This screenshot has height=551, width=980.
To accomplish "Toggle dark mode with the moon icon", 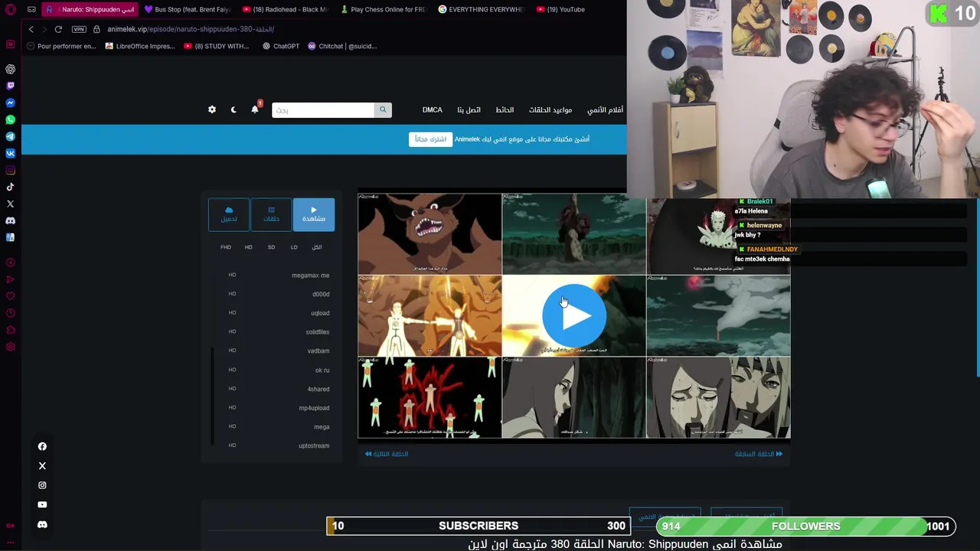I will [x=234, y=109].
